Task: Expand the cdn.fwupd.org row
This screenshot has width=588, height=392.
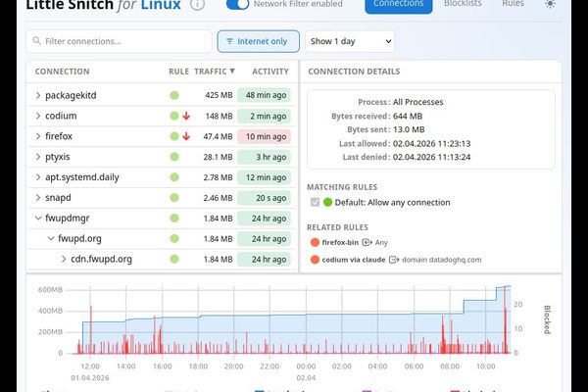Action: pos(64,259)
